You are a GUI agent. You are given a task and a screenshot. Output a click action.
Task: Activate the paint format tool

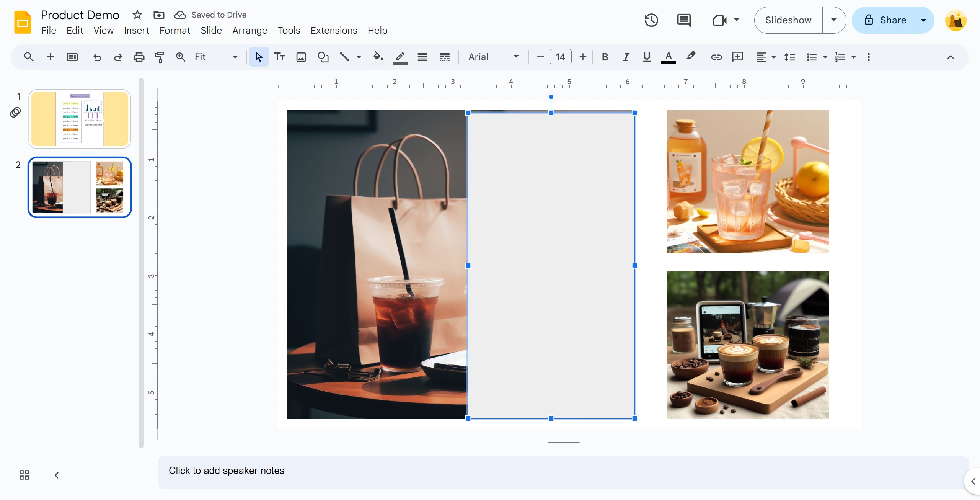159,57
